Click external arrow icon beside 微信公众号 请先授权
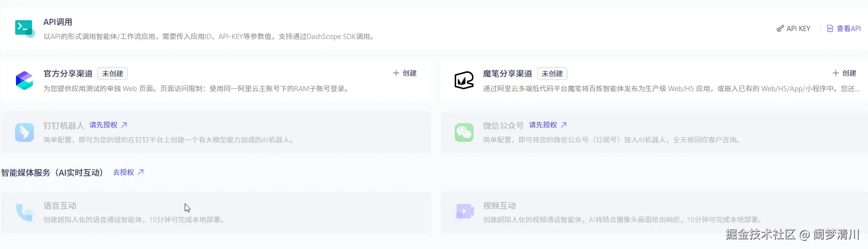The width and height of the screenshot is (868, 249). click(x=564, y=125)
